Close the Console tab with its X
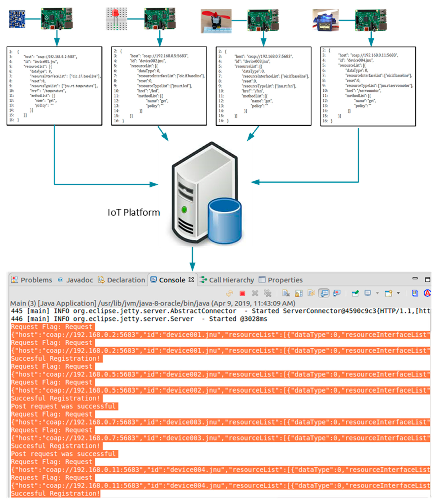 [x=191, y=280]
